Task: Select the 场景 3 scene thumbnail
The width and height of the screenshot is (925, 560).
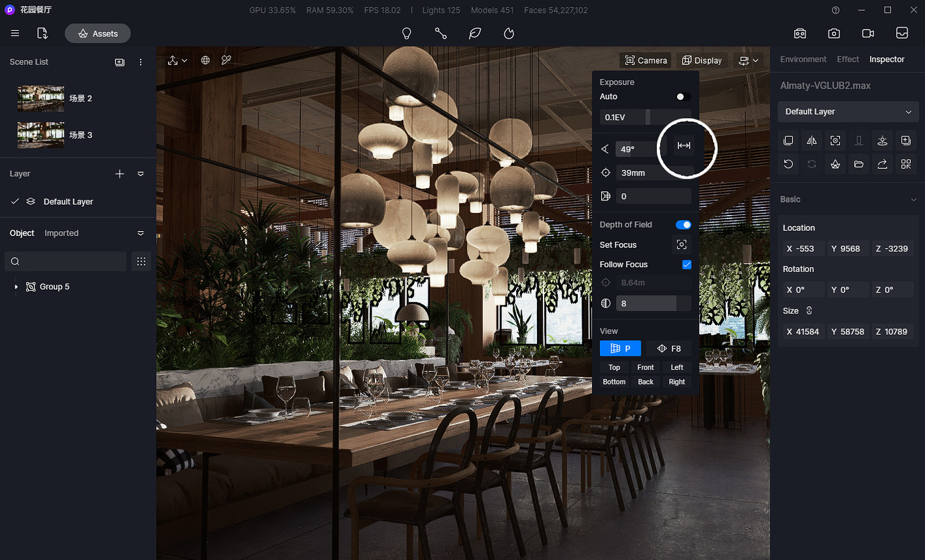Action: point(41,135)
